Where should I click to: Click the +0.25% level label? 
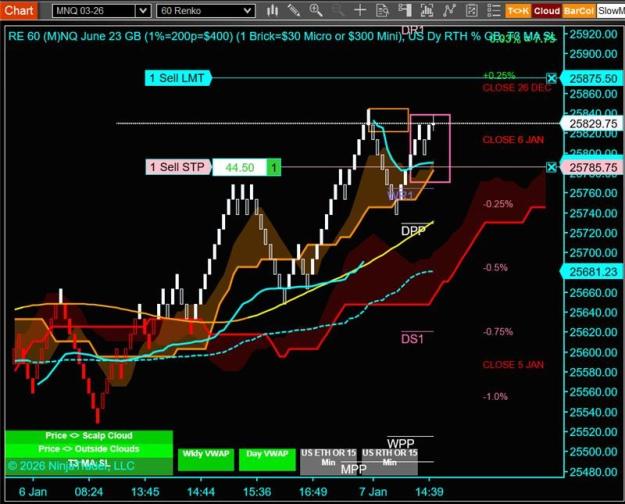tap(499, 75)
